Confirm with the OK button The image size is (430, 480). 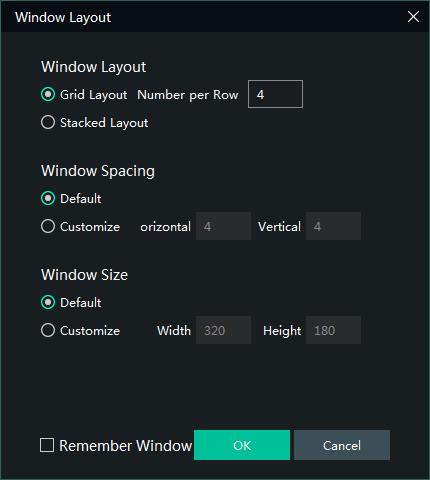242,445
